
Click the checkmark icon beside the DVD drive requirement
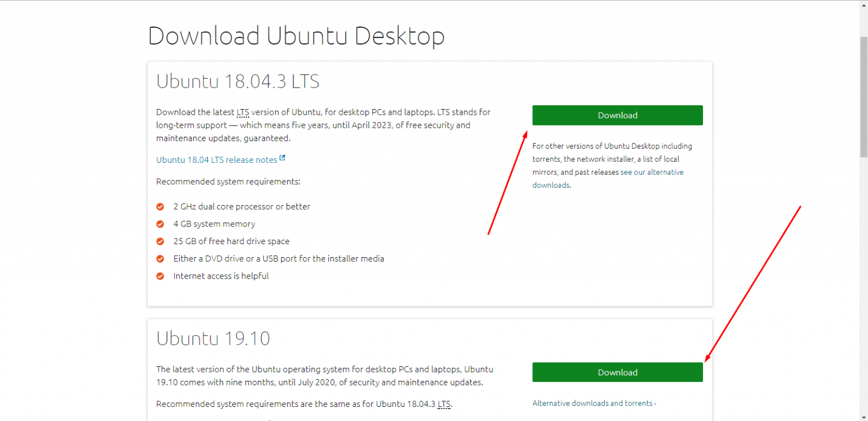tap(160, 258)
